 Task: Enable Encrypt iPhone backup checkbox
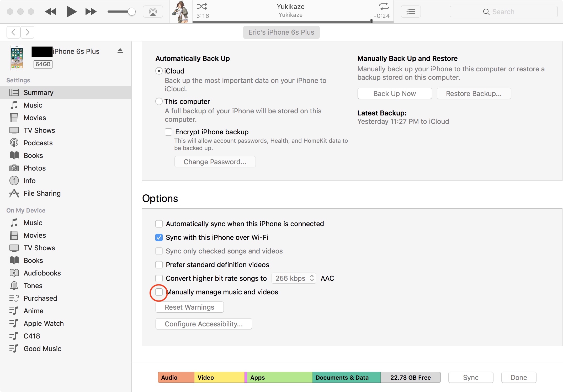168,132
